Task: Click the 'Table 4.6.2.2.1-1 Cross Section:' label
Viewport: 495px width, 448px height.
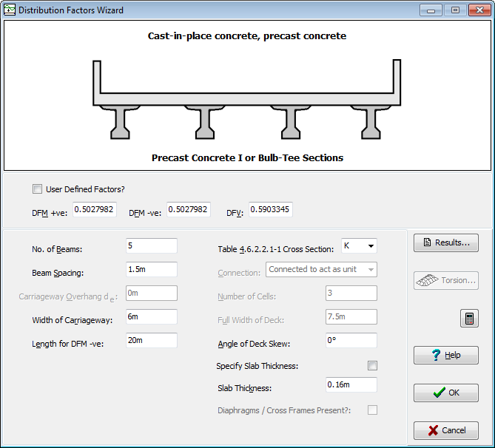Action: 275,249
